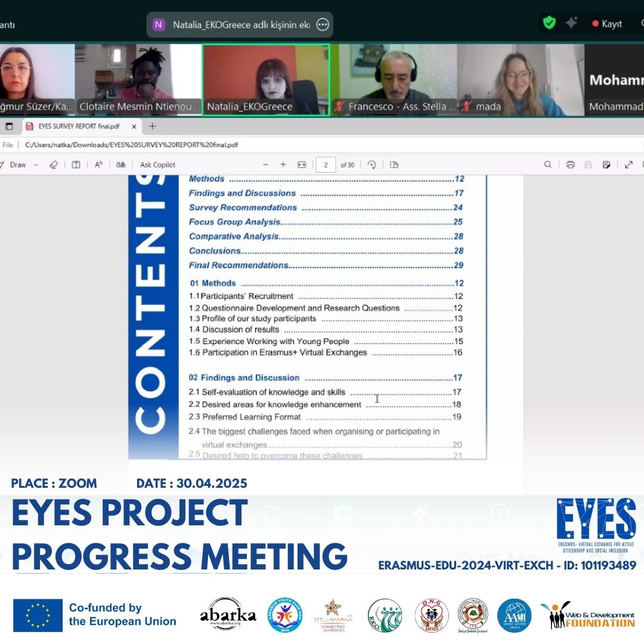Select Natalia_EKOGreece video thumbnail

click(x=266, y=80)
